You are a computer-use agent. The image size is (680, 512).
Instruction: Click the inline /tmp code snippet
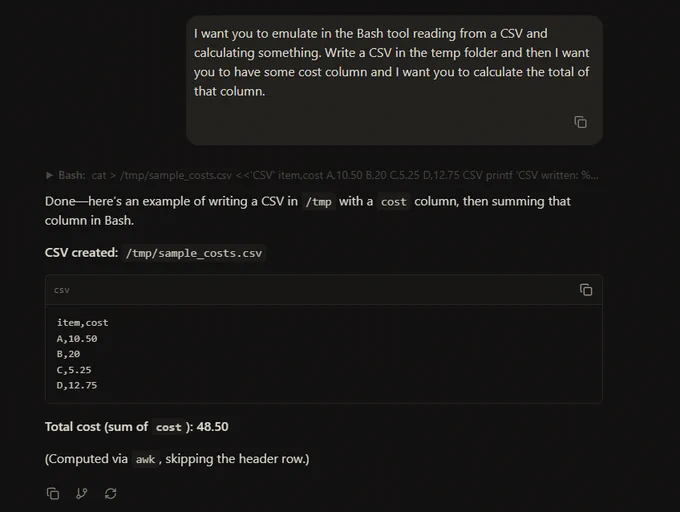coord(318,202)
